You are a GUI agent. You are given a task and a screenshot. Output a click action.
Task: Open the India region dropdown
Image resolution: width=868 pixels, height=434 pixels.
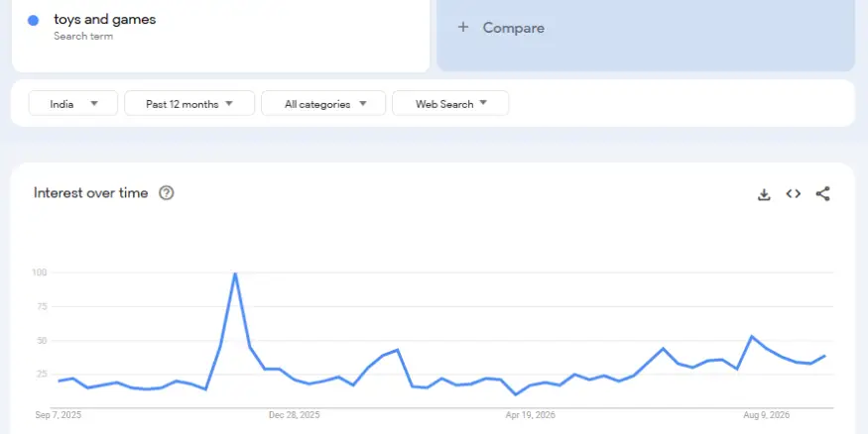coord(73,103)
